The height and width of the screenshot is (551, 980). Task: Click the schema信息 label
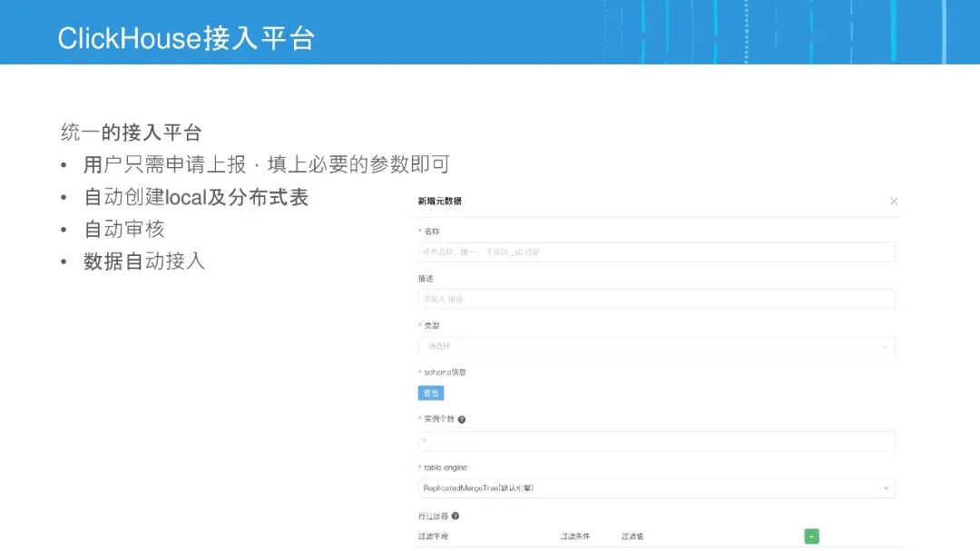click(x=445, y=372)
